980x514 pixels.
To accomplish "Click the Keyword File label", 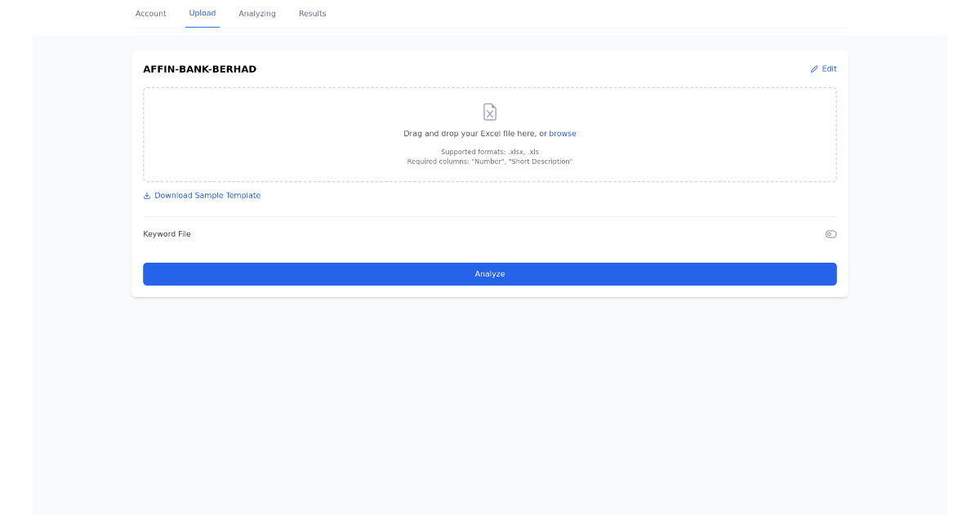I will point(167,234).
